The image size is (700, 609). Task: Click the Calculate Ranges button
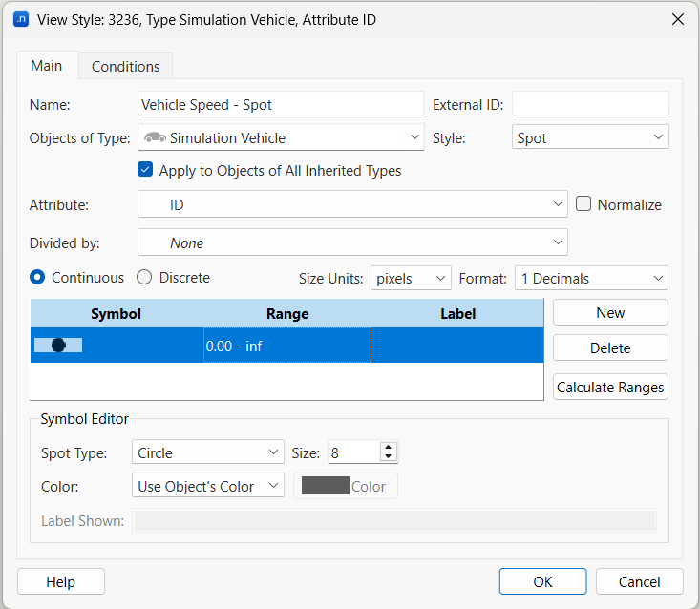(610, 388)
